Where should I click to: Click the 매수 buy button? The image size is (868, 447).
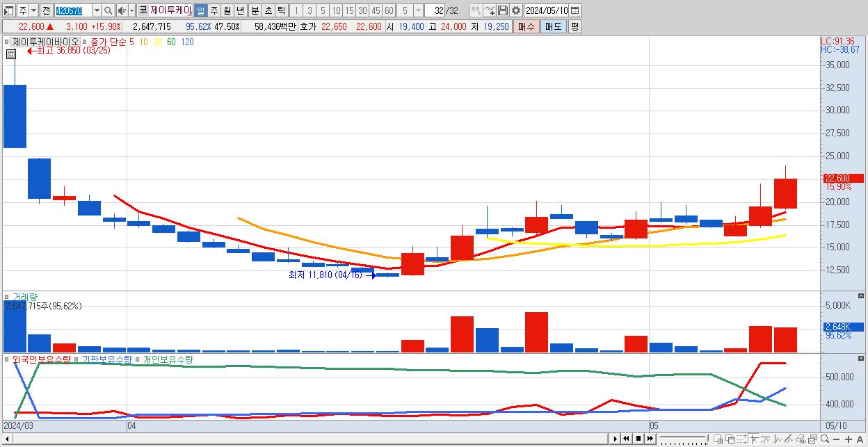(527, 26)
